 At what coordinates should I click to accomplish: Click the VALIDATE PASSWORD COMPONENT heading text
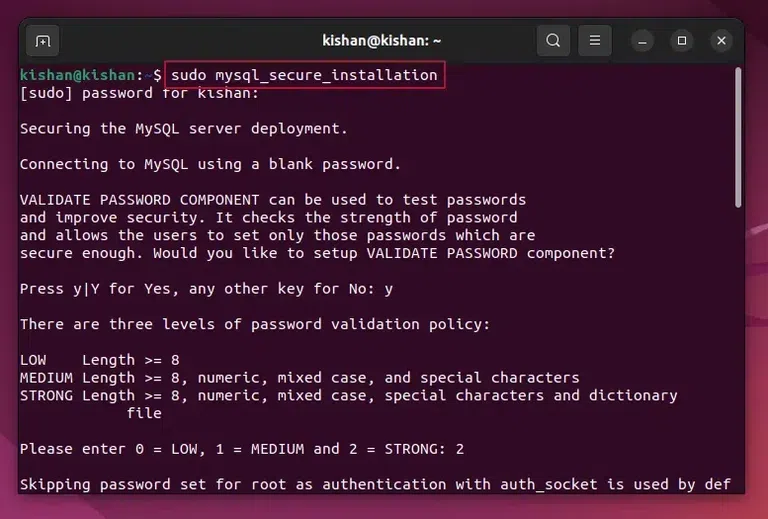pos(140,200)
